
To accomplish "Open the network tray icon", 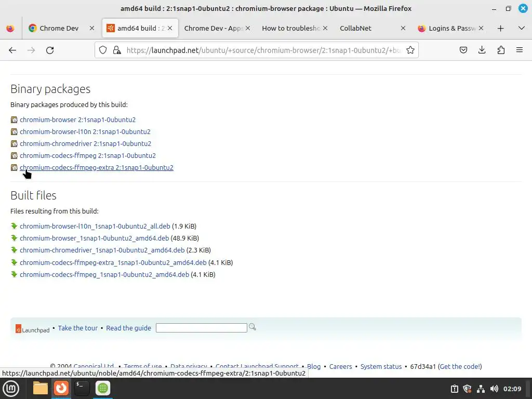I will click(x=481, y=389).
